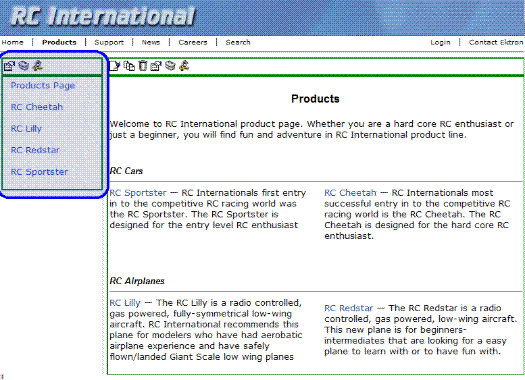Click the properties icon in the sidebar menu toolbar
The width and height of the screenshot is (525, 380).
point(9,66)
